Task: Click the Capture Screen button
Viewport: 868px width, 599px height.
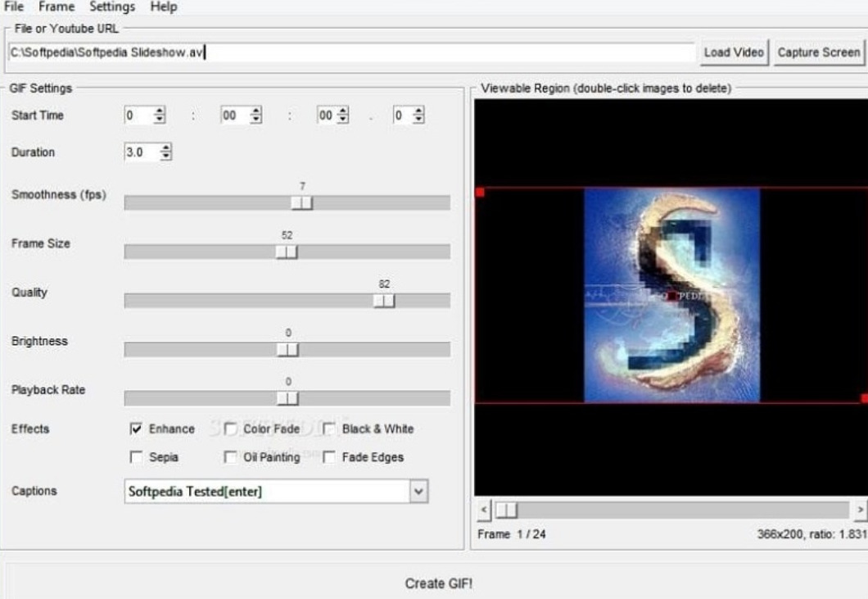Action: click(818, 52)
